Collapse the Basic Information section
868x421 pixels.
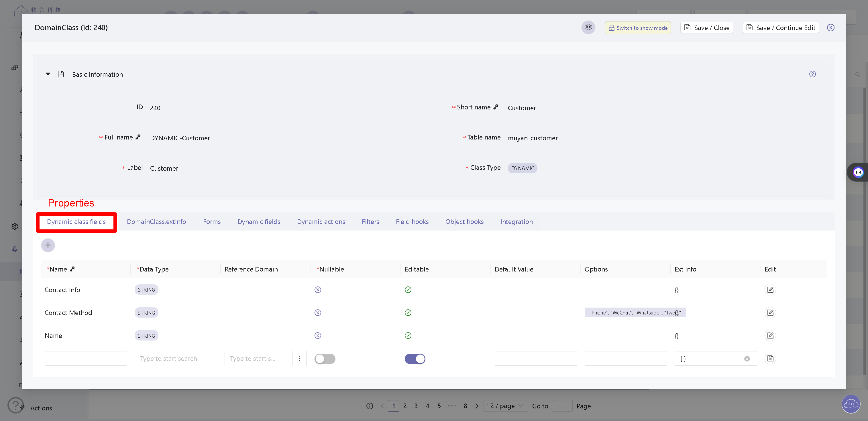(48, 74)
